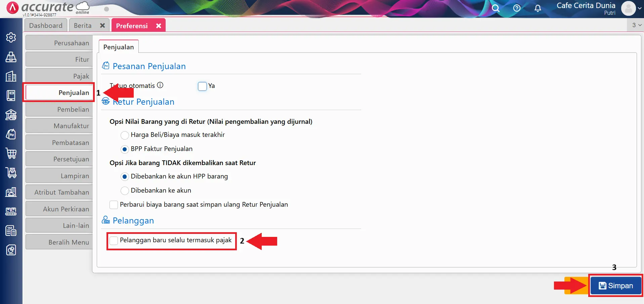Open the bank icon in sidebar

11,115
